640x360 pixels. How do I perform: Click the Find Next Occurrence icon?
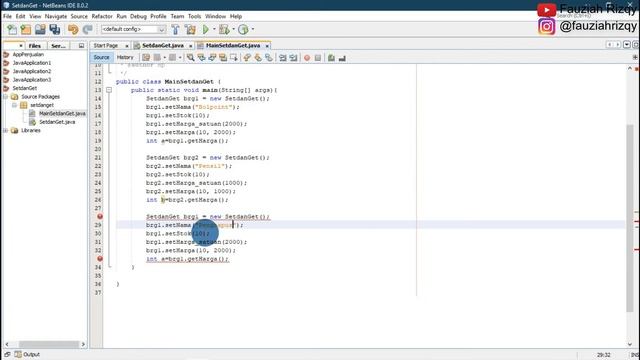click(212, 58)
